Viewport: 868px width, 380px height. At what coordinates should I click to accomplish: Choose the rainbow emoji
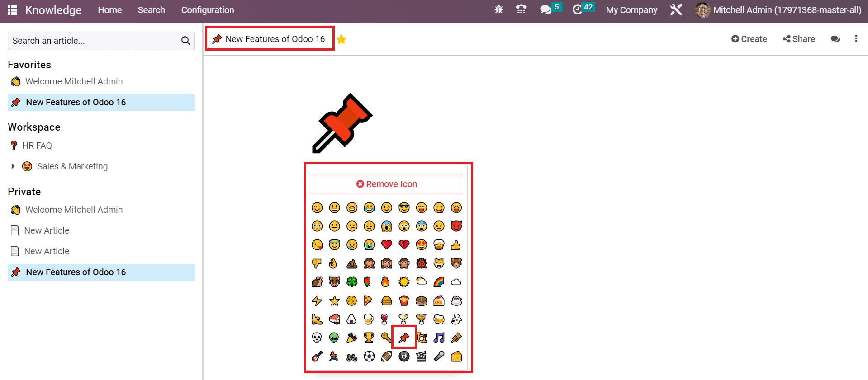[439, 282]
